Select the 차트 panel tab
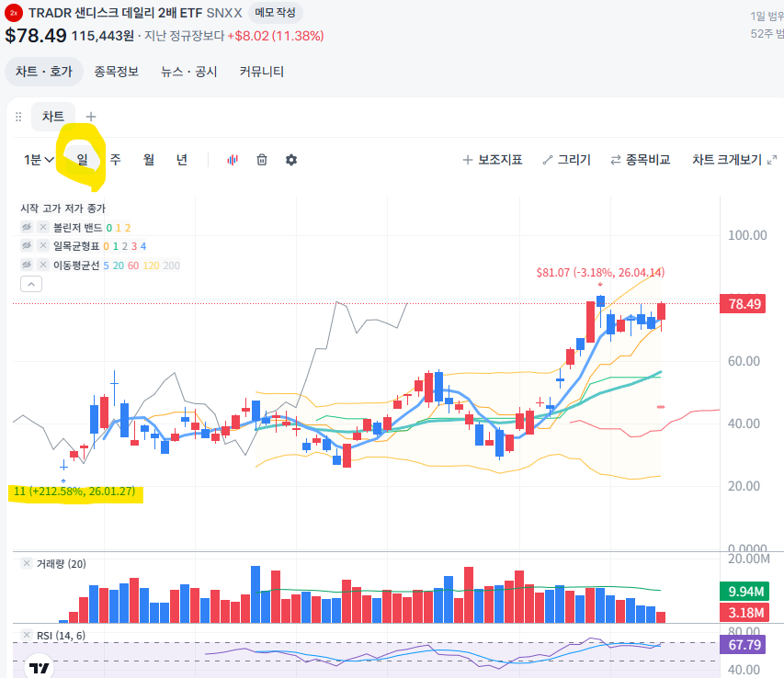This screenshot has height=678, width=784. 53,117
